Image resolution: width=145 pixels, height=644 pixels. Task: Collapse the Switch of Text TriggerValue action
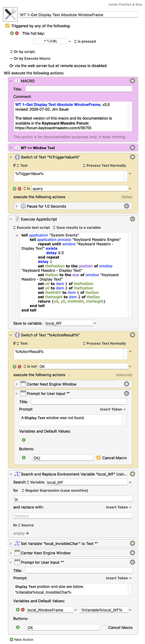[x=11, y=157]
